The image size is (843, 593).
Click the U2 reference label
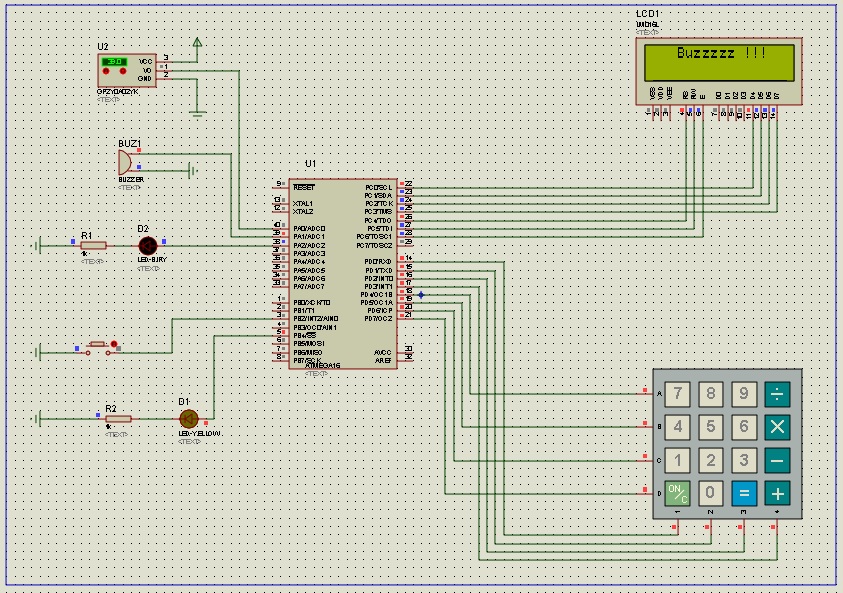[x=103, y=47]
